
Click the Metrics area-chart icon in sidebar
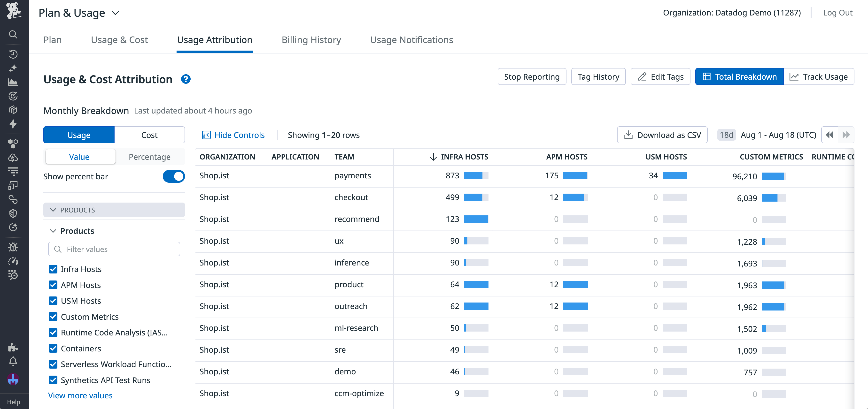13,82
